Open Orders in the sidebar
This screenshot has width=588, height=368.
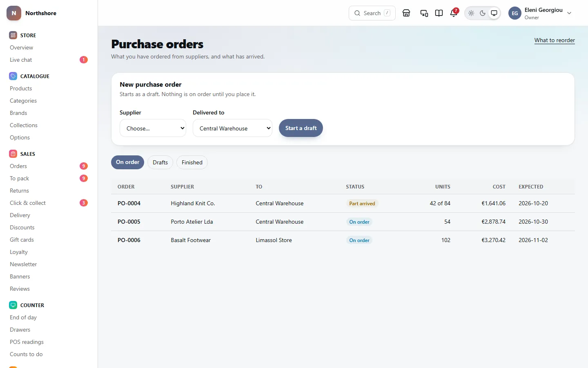point(18,166)
